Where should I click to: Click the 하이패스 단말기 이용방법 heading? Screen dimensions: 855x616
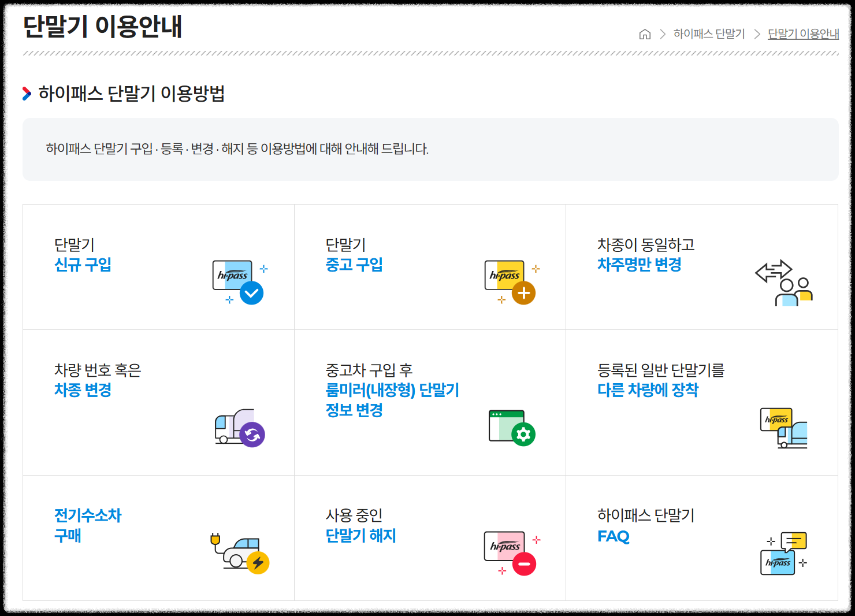click(x=132, y=93)
